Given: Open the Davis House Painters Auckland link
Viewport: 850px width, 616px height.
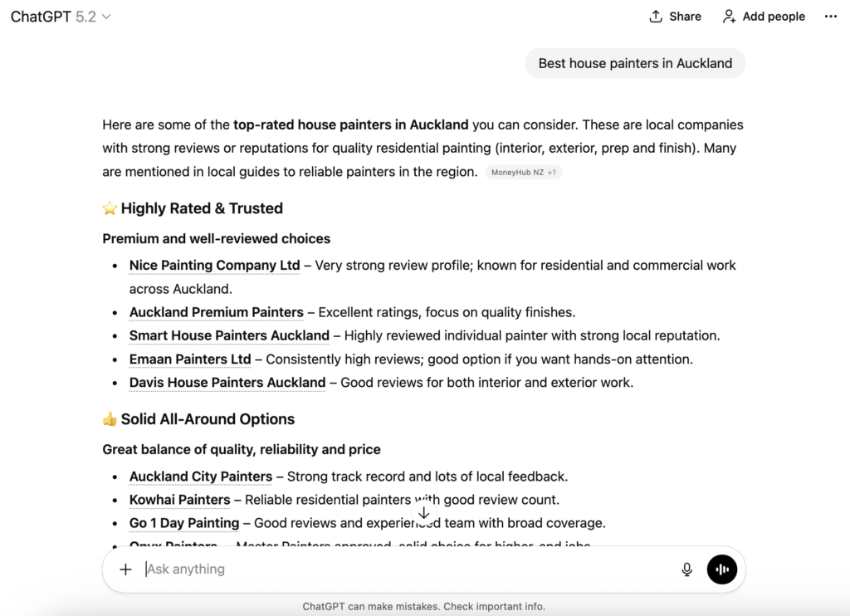Looking at the screenshot, I should (x=227, y=383).
